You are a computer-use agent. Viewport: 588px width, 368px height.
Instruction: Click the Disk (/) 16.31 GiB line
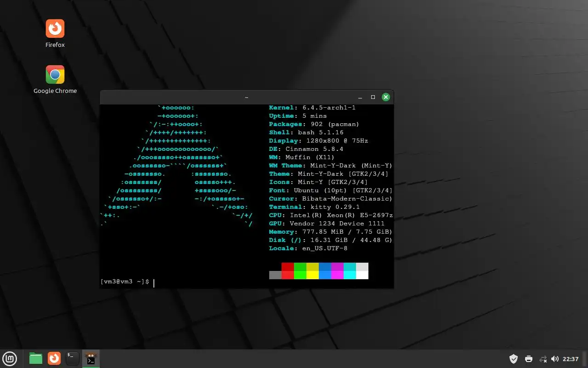[331, 240]
